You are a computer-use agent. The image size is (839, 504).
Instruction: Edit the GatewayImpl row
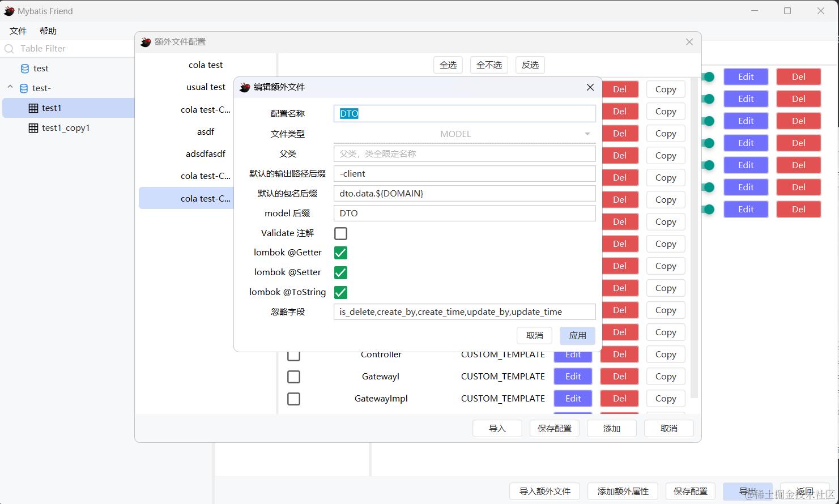click(573, 399)
